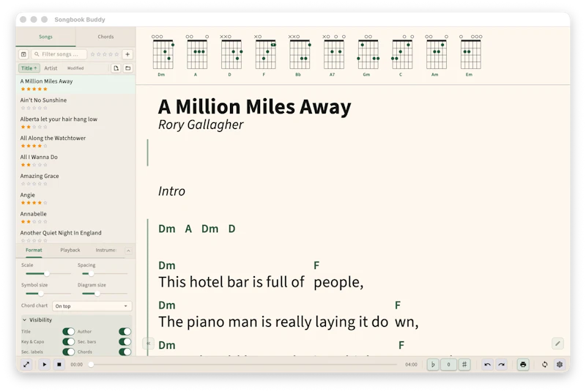Add a new song with the plus button

click(127, 54)
